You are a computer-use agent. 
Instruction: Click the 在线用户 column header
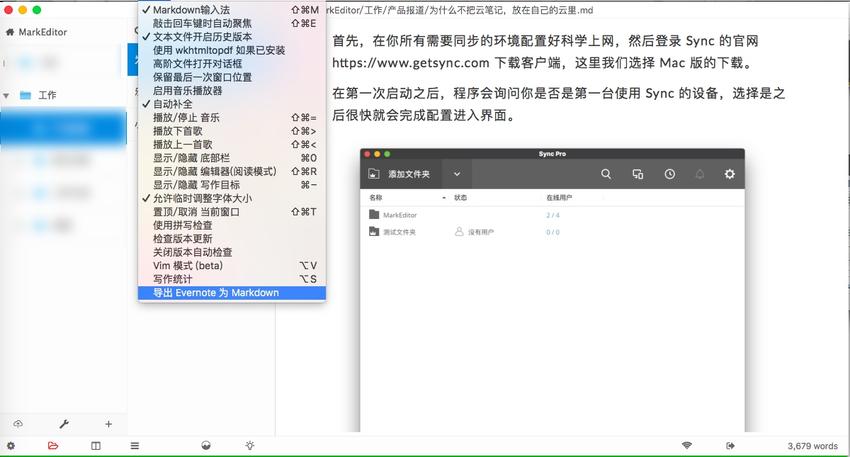pyautogui.click(x=559, y=197)
